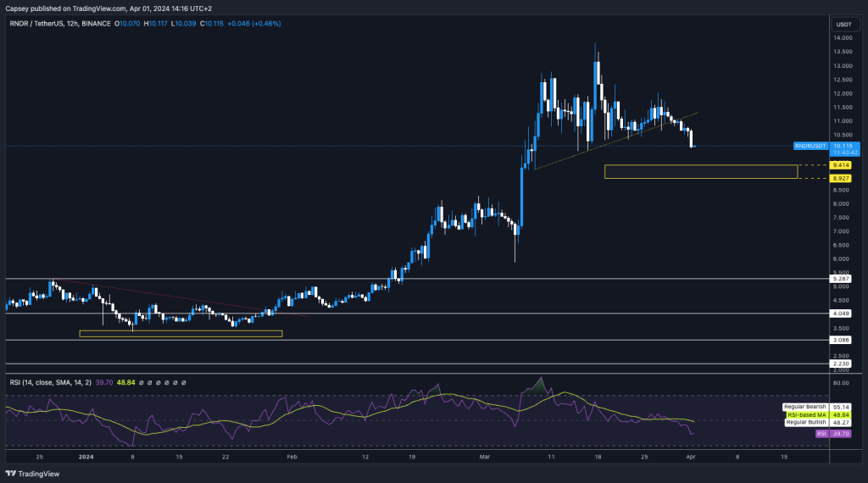Image resolution: width=868 pixels, height=483 pixels.
Task: Click the RNDRUSDT current price label
Action: click(815, 146)
